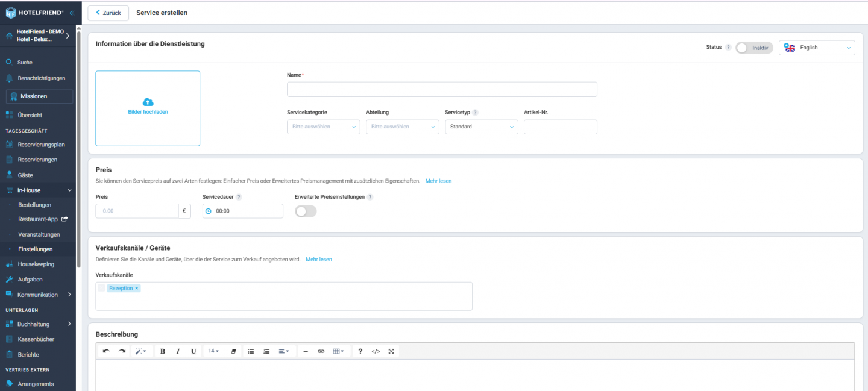The height and width of the screenshot is (391, 868).
Task: Open code view in the editor toolbar
Action: (376, 351)
